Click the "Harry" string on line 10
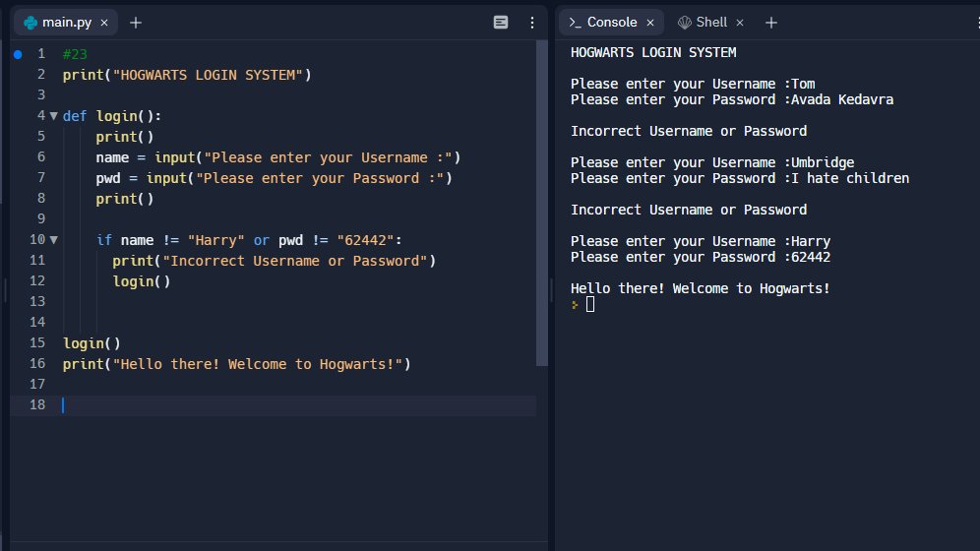The height and width of the screenshot is (551, 980). coord(216,240)
